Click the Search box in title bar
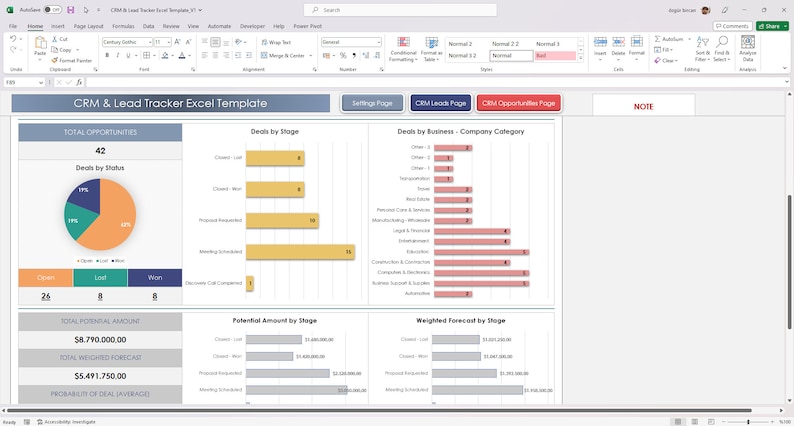794x426 pixels. [400, 10]
